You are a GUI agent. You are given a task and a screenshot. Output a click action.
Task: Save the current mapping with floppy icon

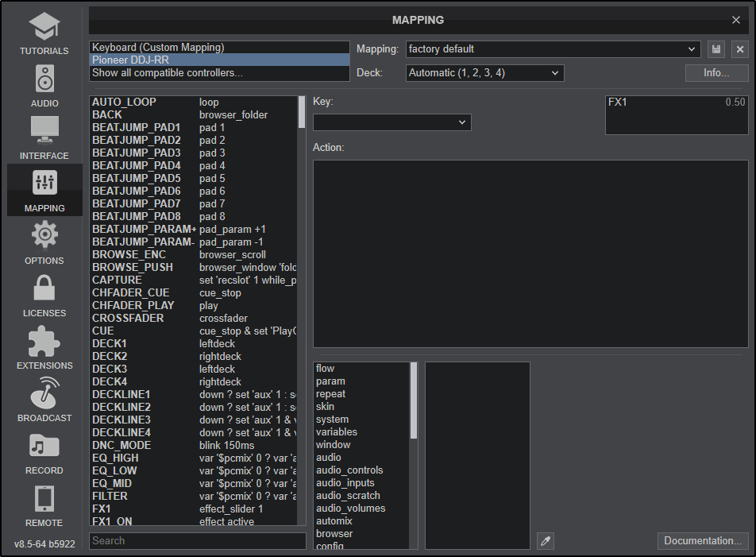(x=715, y=48)
